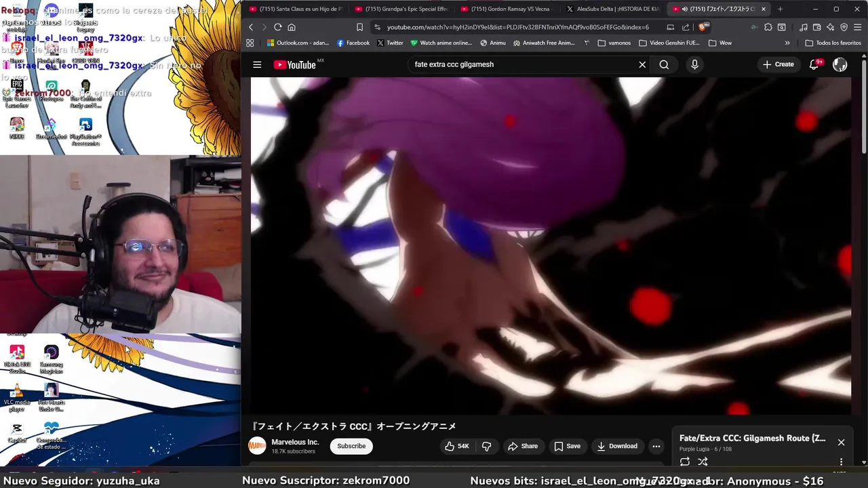The height and width of the screenshot is (488, 868).
Task: Share the video
Action: 523,446
